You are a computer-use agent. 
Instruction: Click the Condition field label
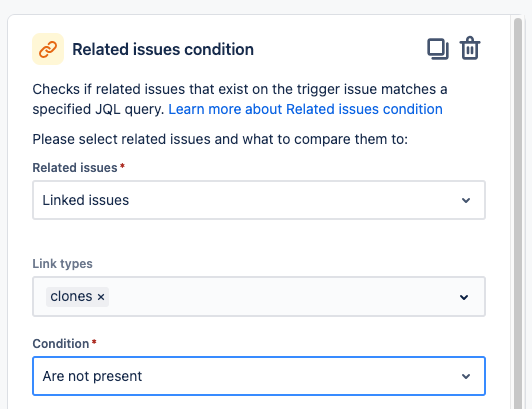click(x=61, y=344)
